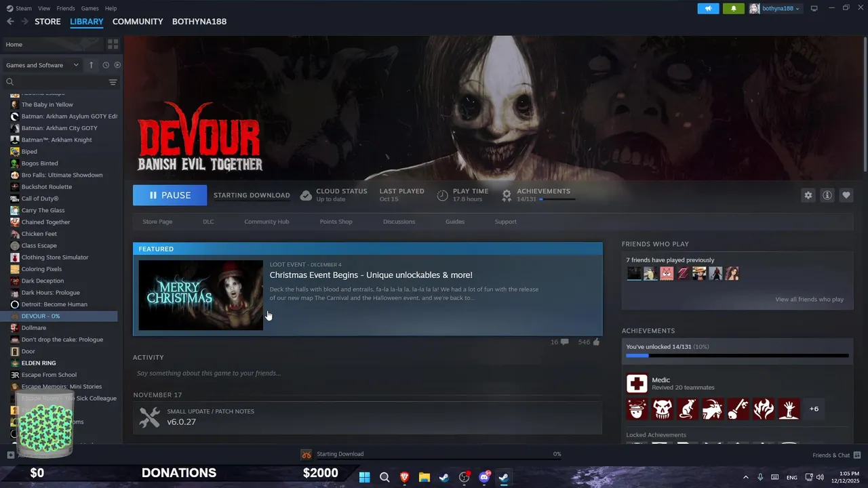Screen dimensions: 868x488
Task: Open Christmas Event Begins news title
Action: (371, 274)
